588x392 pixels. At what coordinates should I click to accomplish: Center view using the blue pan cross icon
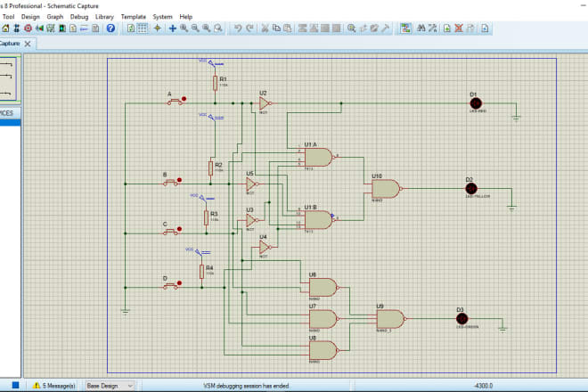(173, 29)
